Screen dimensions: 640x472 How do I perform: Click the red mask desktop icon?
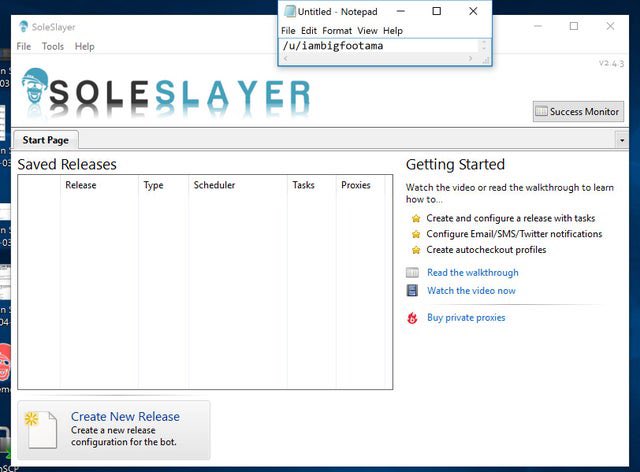(x=5, y=363)
